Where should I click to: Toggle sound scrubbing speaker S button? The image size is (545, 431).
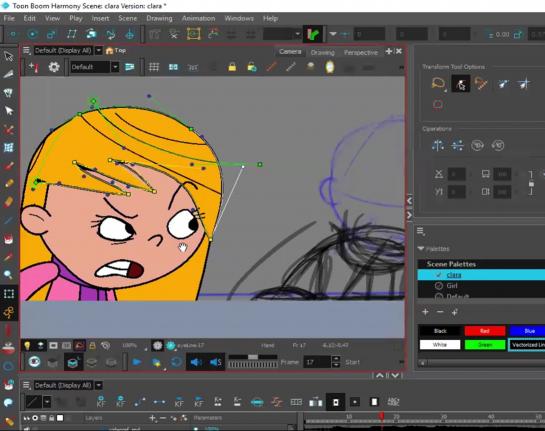[x=215, y=362]
